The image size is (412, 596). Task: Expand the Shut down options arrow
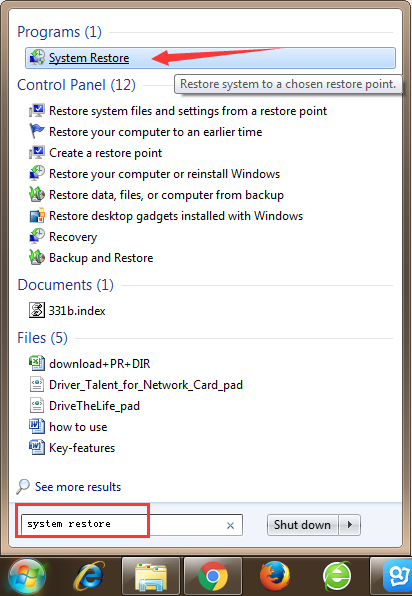pos(349,525)
